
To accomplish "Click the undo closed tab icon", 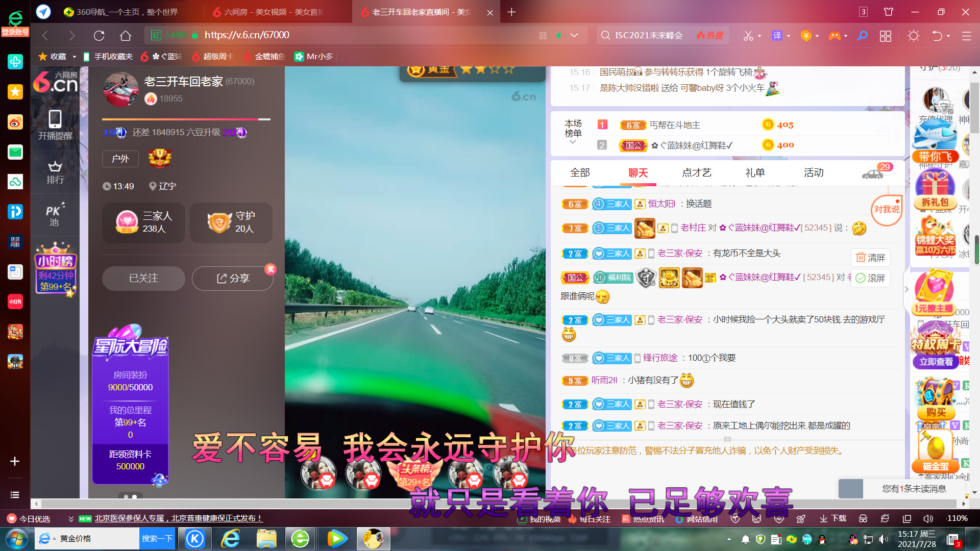I will [x=937, y=36].
